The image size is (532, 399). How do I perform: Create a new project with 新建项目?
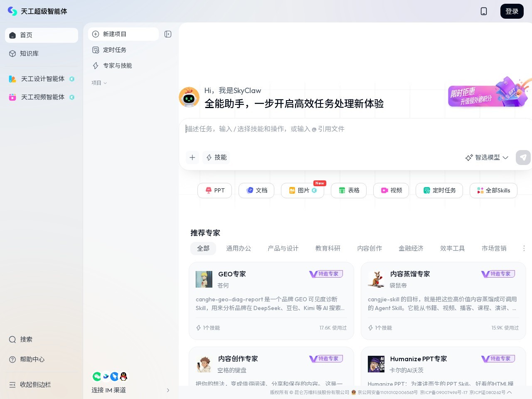point(123,34)
